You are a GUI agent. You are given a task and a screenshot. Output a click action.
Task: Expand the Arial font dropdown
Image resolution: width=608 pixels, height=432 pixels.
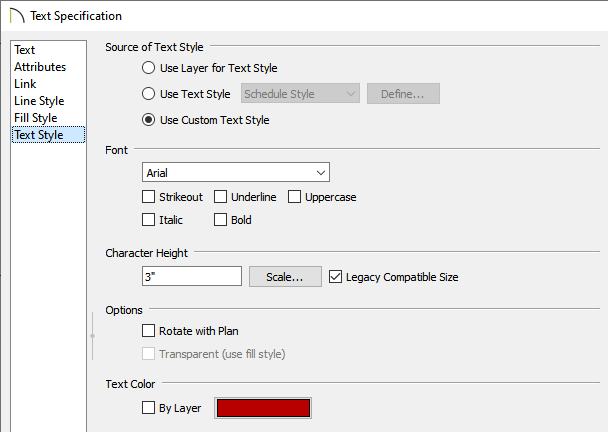236,173
